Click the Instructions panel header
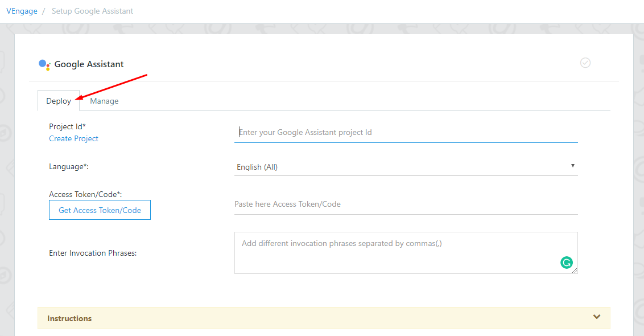Viewport: 644px width, 336px height. point(324,318)
